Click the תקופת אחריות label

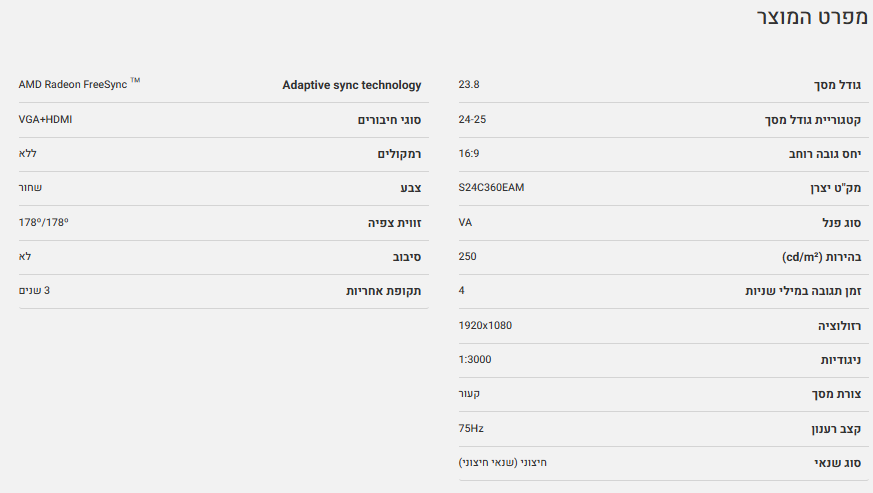383,291
